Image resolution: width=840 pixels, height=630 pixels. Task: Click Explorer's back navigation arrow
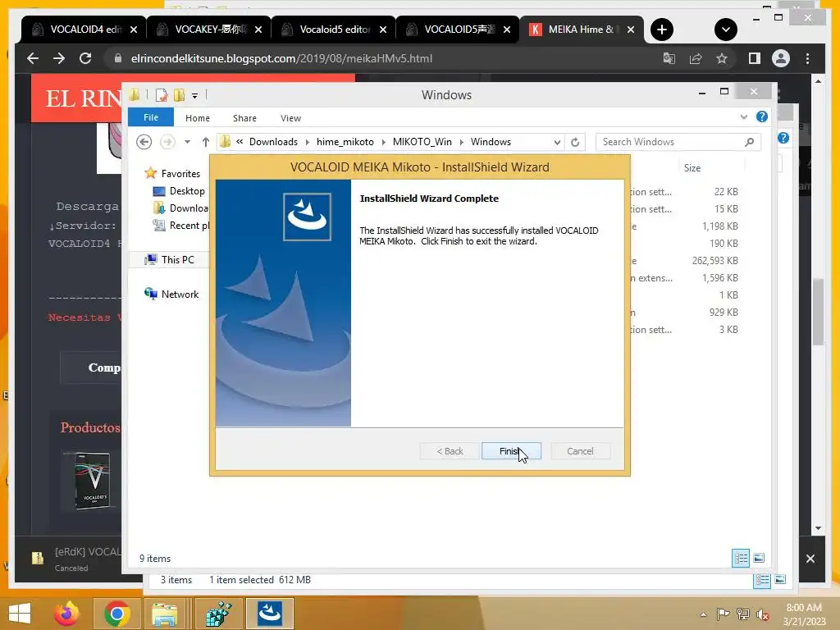pos(144,142)
